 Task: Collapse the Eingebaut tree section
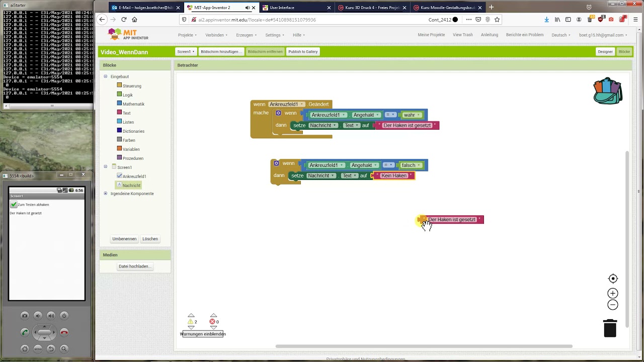[106, 76]
